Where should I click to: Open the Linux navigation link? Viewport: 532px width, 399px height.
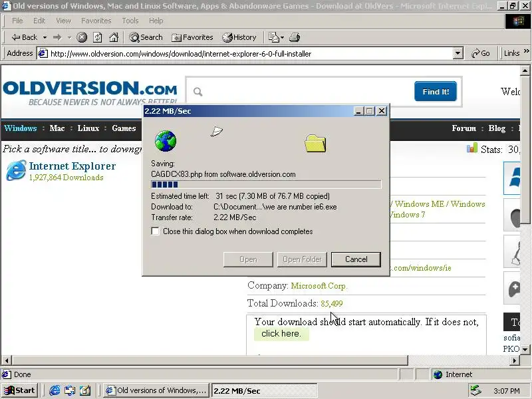88,128
